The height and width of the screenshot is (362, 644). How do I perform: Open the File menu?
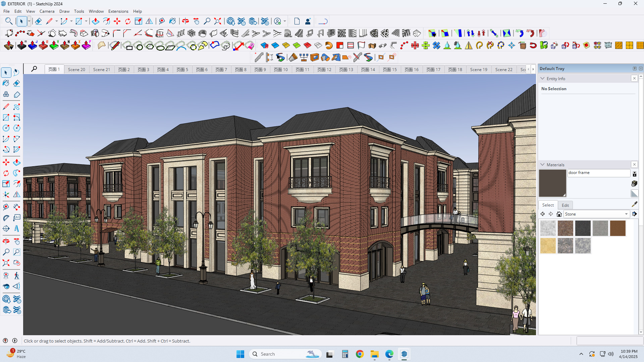pyautogui.click(x=6, y=11)
